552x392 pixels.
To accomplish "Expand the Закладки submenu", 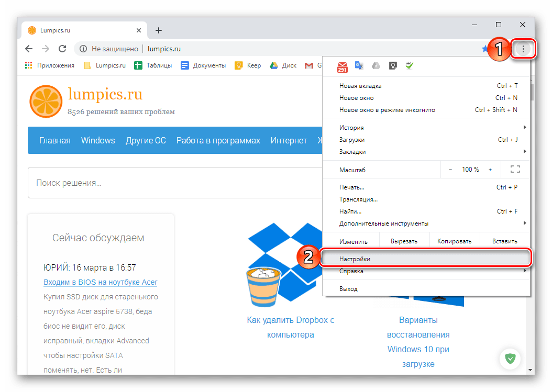I will [426, 152].
